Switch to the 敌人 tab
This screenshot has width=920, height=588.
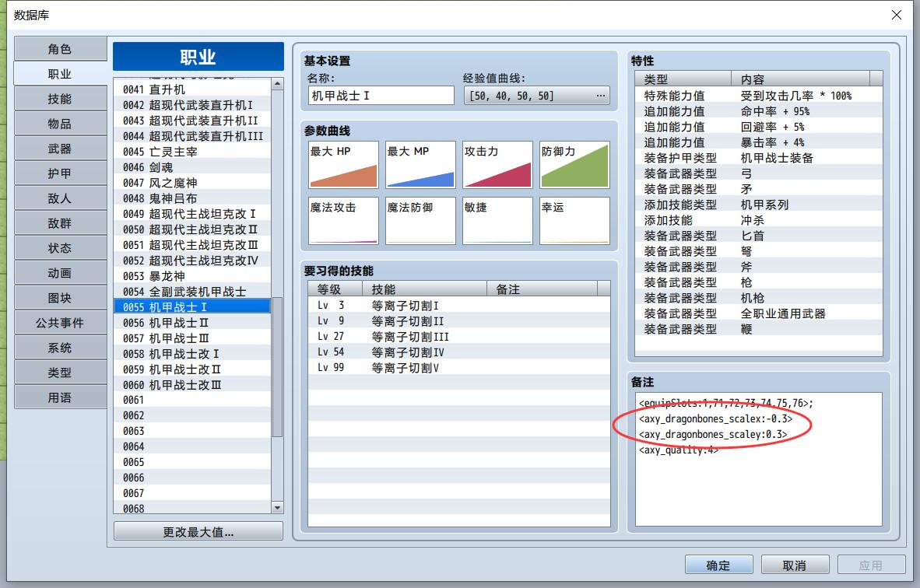(60, 198)
